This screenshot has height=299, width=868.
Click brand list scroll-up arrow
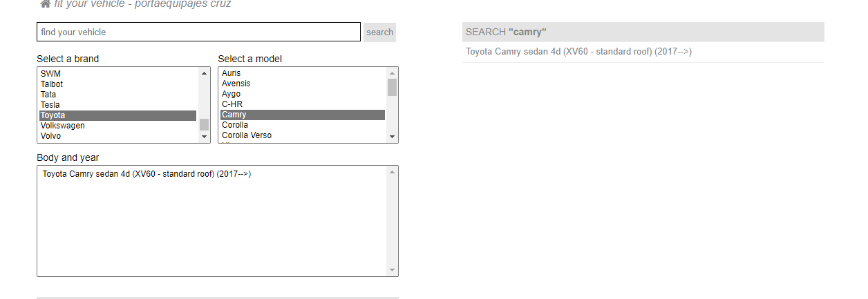[x=204, y=73]
